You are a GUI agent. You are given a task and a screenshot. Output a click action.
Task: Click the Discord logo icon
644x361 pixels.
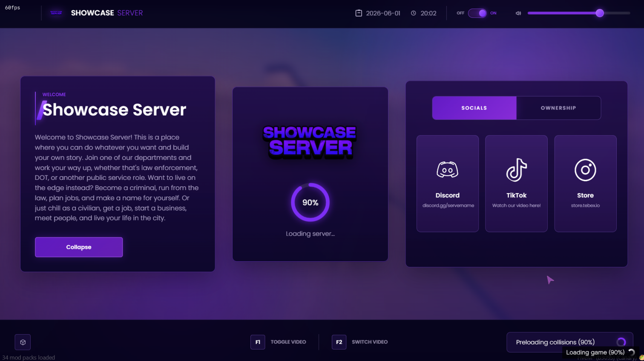447,170
